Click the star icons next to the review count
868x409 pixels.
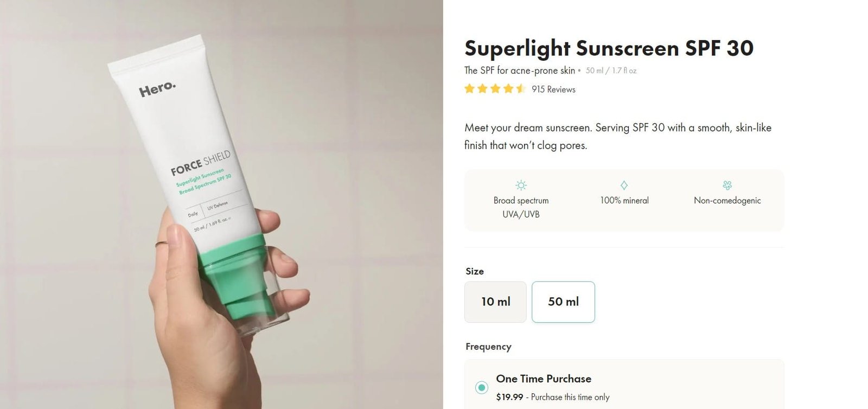[495, 88]
